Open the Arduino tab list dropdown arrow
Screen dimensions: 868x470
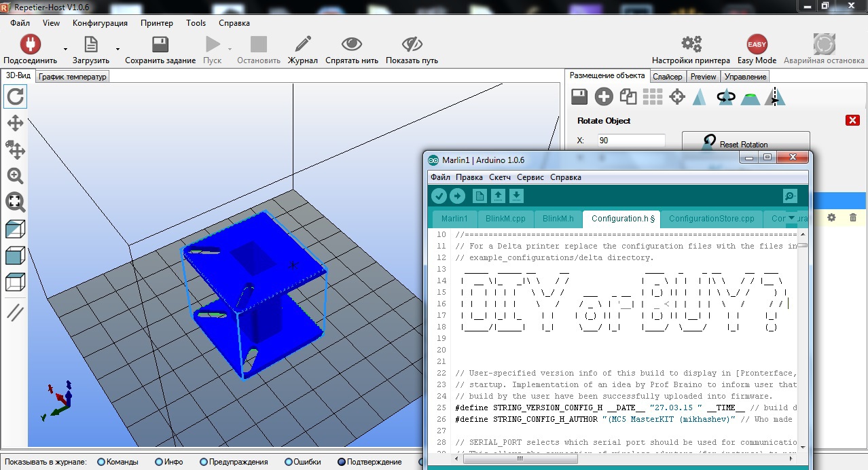(x=791, y=218)
